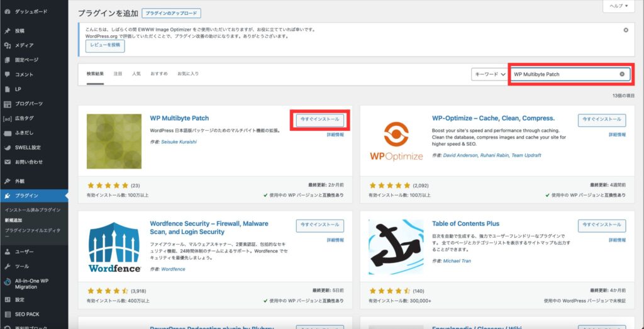Click the [ad] Ad Tag icon

(x=7, y=118)
